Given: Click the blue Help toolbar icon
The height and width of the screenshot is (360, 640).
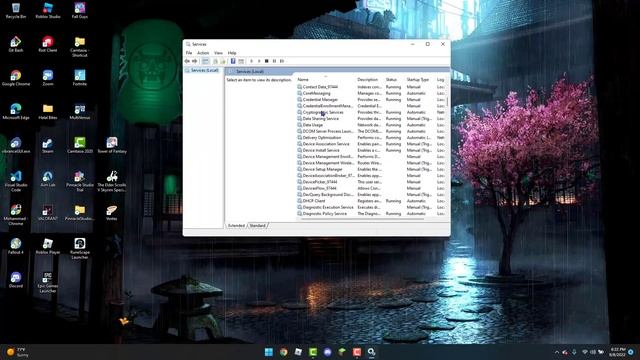Looking at the screenshot, I should [233, 61].
